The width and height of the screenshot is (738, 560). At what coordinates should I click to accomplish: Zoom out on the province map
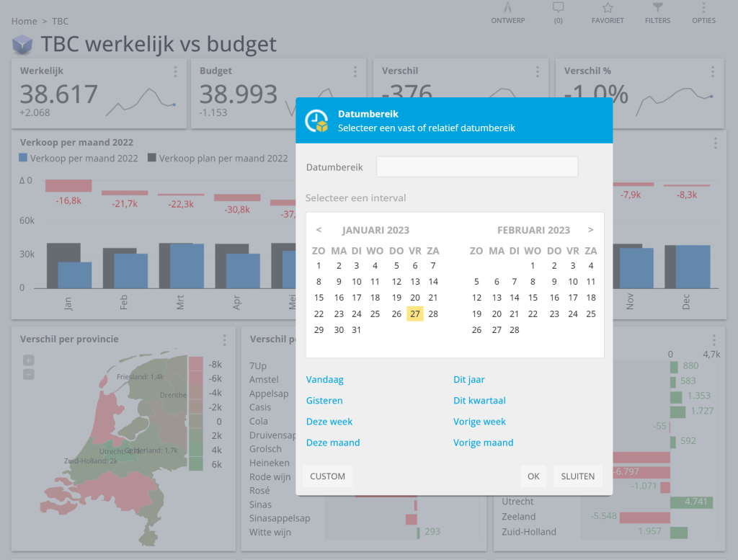pos(28,374)
